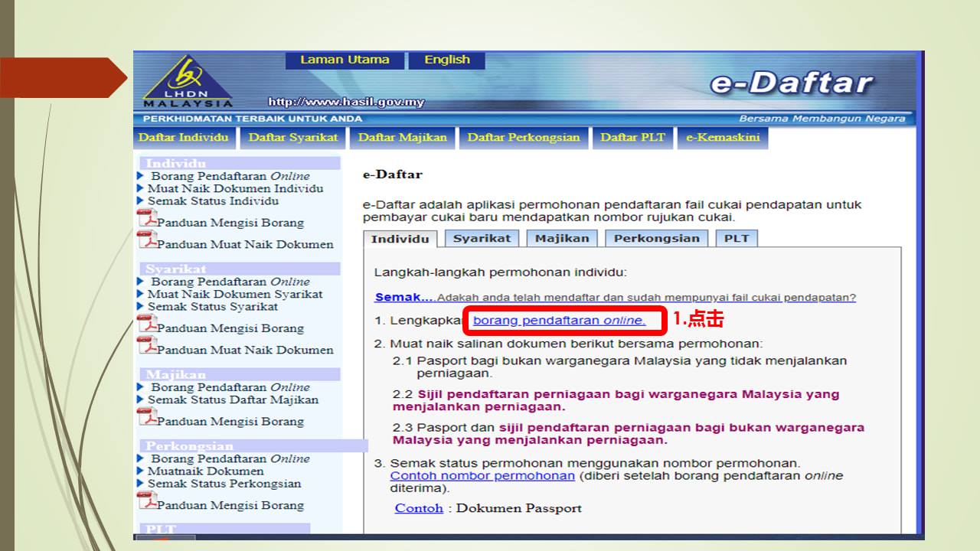Switch to the Perkongsian tab
Image resolution: width=980 pixels, height=551 pixels.
pyautogui.click(x=657, y=238)
